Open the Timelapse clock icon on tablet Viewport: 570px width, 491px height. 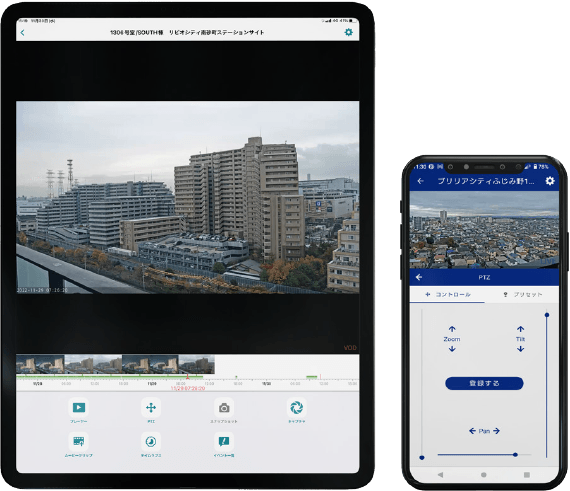point(151,441)
